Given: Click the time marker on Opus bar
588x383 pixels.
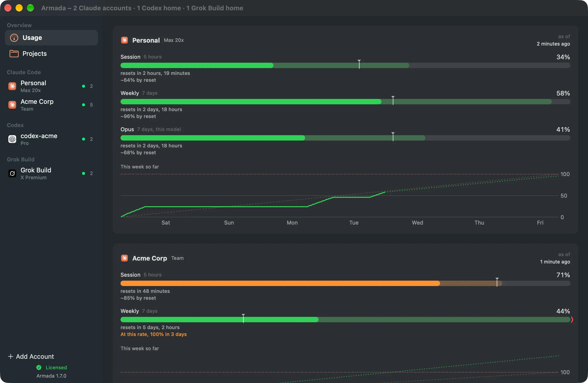Looking at the screenshot, I should 393,137.
